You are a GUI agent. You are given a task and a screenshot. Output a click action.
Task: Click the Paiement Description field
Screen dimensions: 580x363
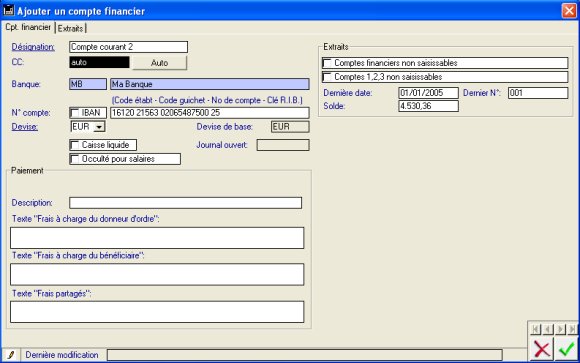coord(185,203)
